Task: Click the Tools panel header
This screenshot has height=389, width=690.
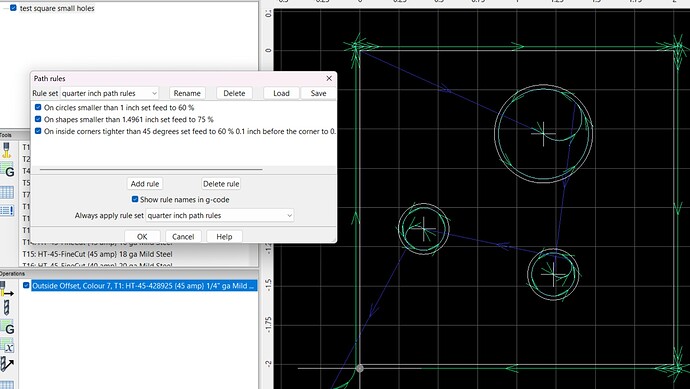Action: [x=6, y=135]
